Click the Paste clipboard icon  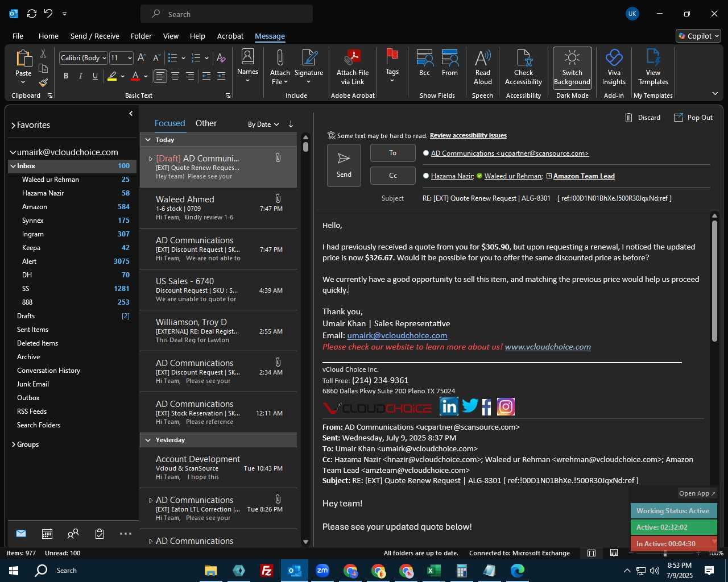(23, 58)
